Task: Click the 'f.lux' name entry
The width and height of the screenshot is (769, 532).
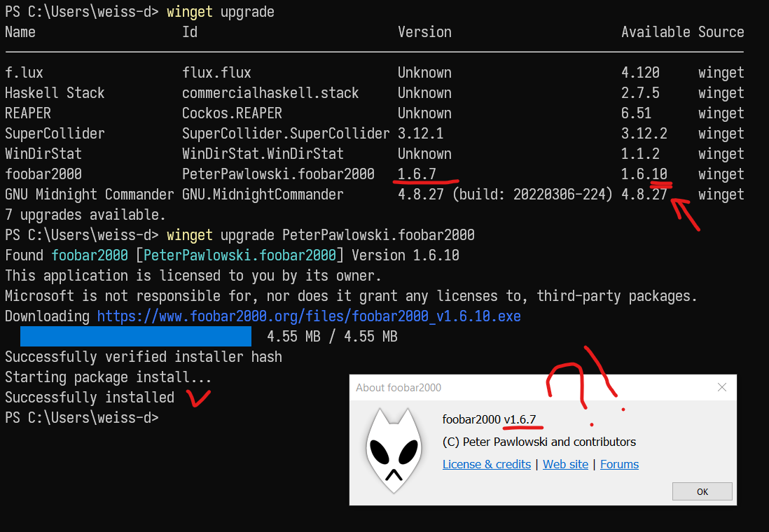Action: 24,73
